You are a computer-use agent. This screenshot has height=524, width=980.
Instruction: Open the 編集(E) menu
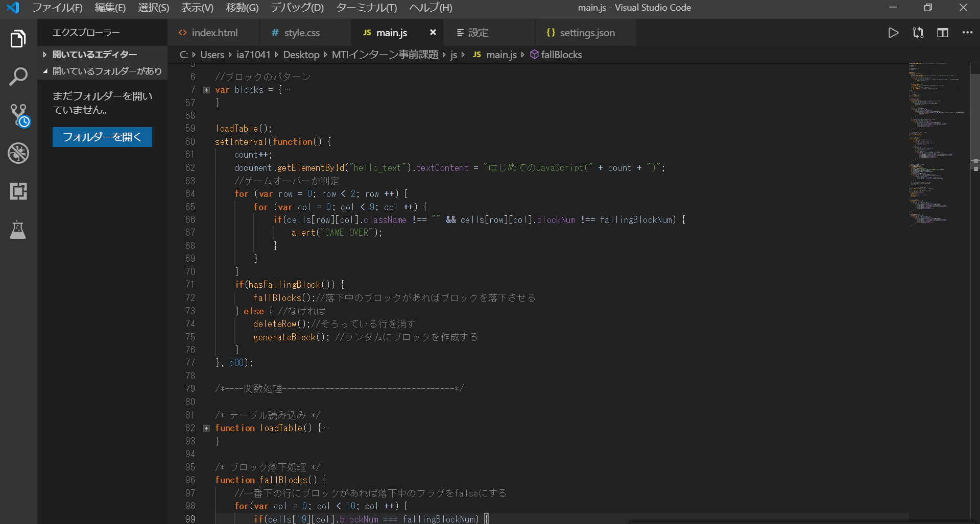pyautogui.click(x=110, y=8)
